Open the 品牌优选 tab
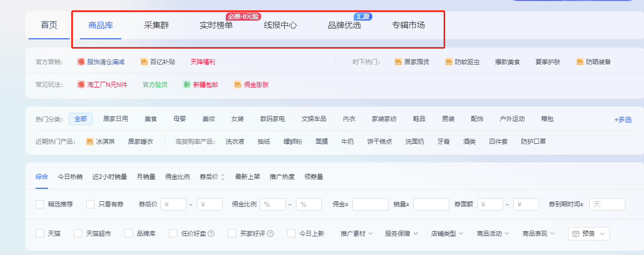Image resolution: width=644 pixels, height=255 pixels. click(x=344, y=25)
